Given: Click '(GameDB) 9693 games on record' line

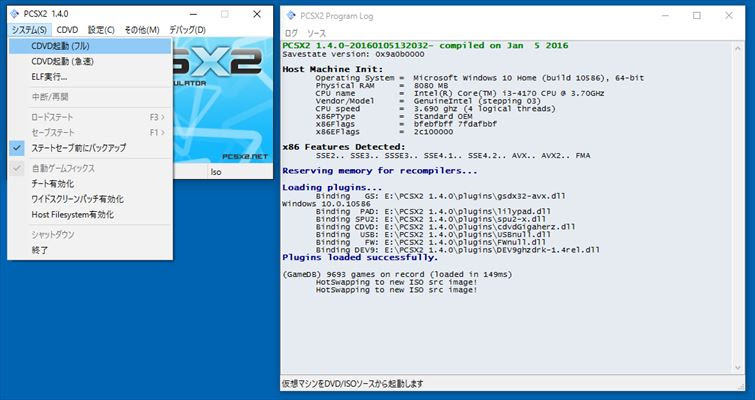Looking at the screenshot, I should (x=397, y=275).
